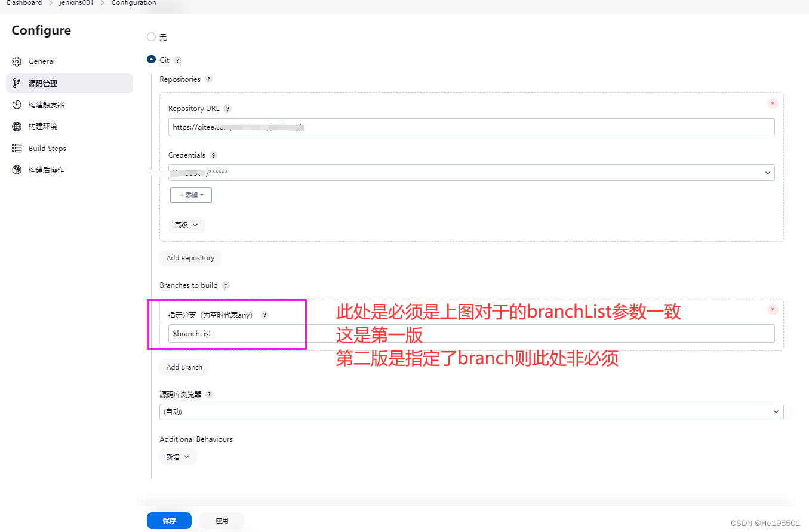Open the 添加 credentials dropdown button
Image resolution: width=809 pixels, height=532 pixels.
click(191, 195)
